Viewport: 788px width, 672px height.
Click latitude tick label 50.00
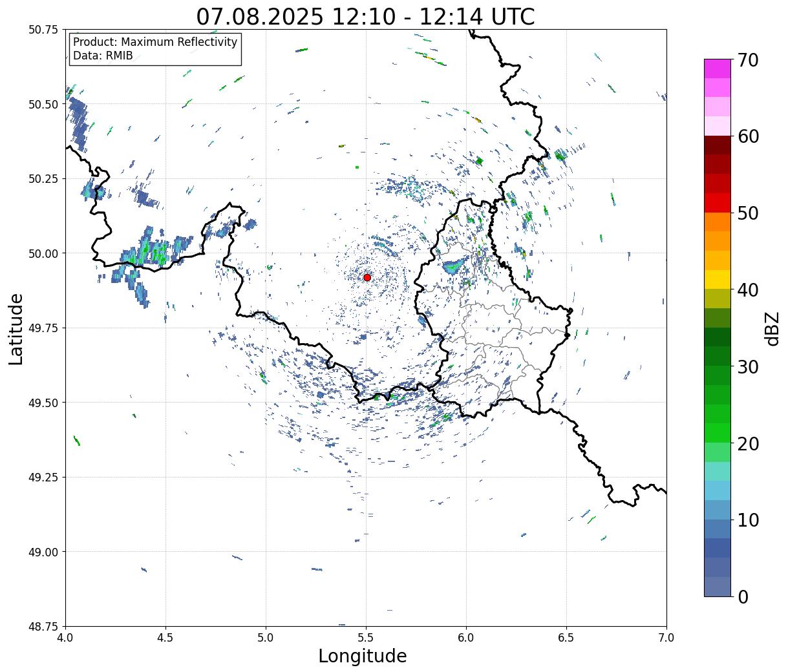pyautogui.click(x=43, y=253)
